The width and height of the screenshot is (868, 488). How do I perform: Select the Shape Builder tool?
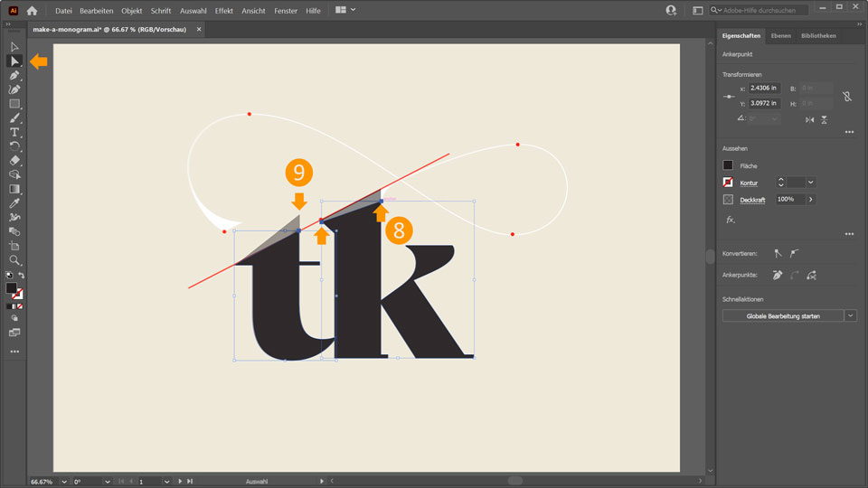[x=14, y=174]
